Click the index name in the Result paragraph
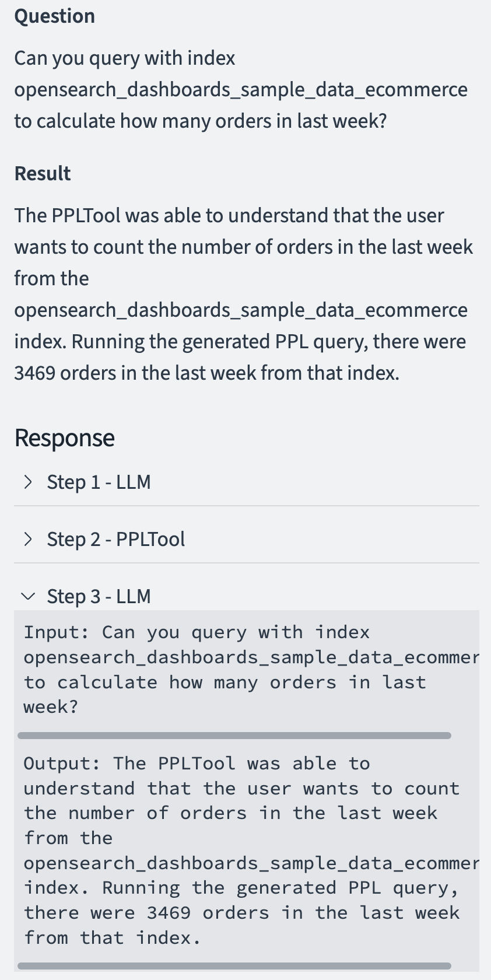The height and width of the screenshot is (980, 491). (241, 310)
